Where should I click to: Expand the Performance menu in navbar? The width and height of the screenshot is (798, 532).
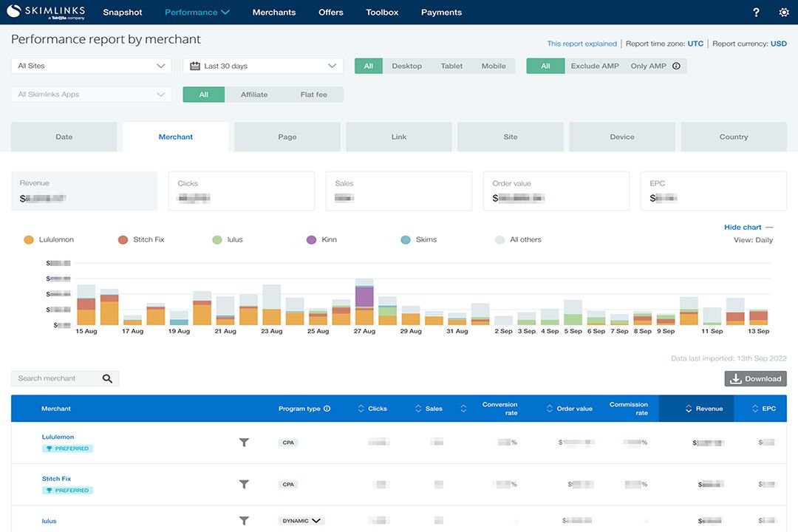pos(197,13)
